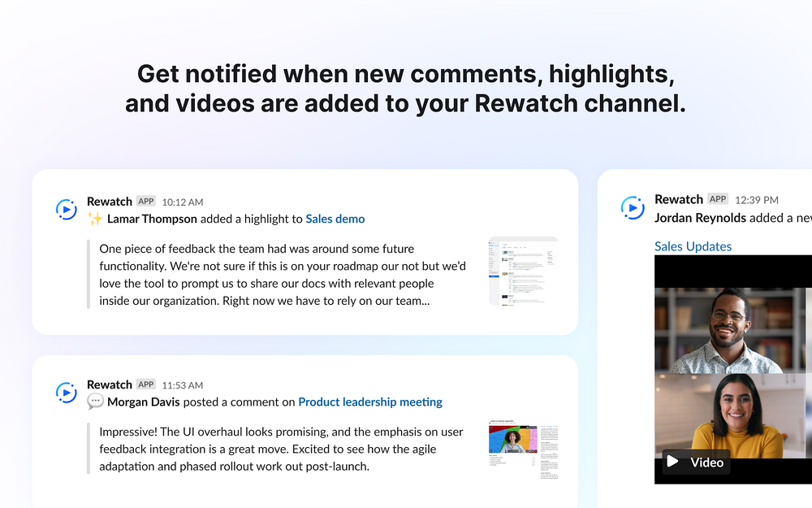
Task: Click the quoted text starting 'One piece of feedback'
Action: pos(283,275)
